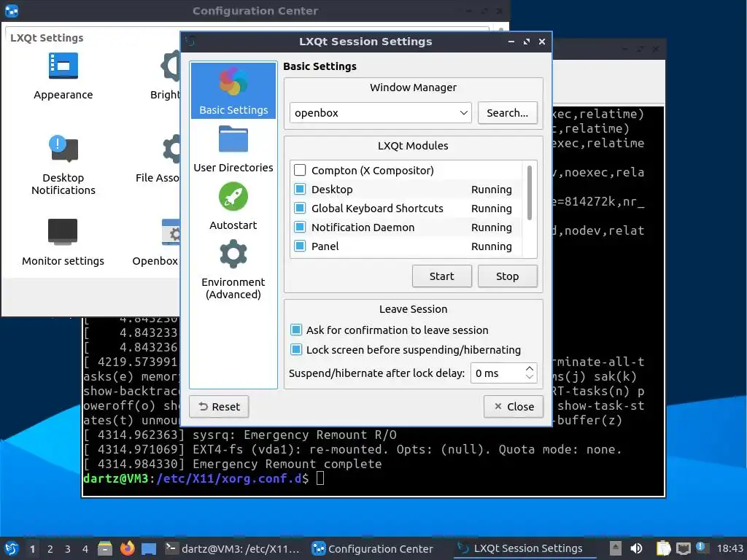Screen dimensions: 747x560
Task: Click the Session Settings title bar icon
Action: [190, 42]
